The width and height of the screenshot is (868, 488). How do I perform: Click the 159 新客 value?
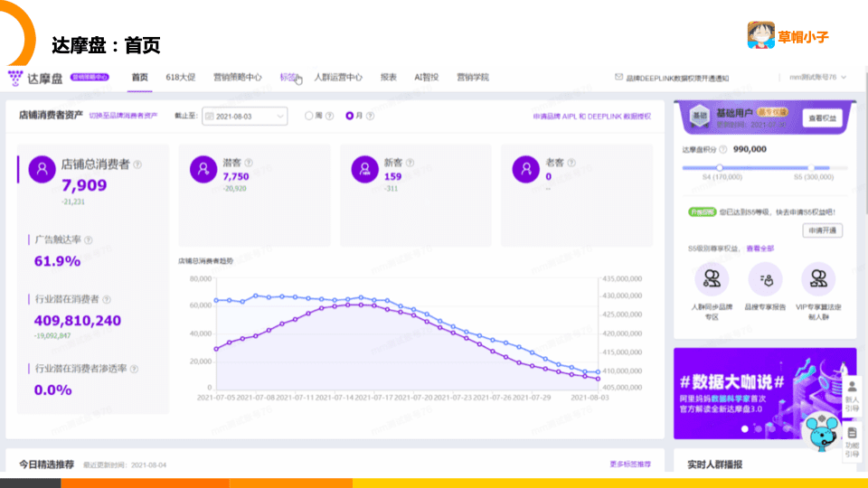click(x=392, y=176)
